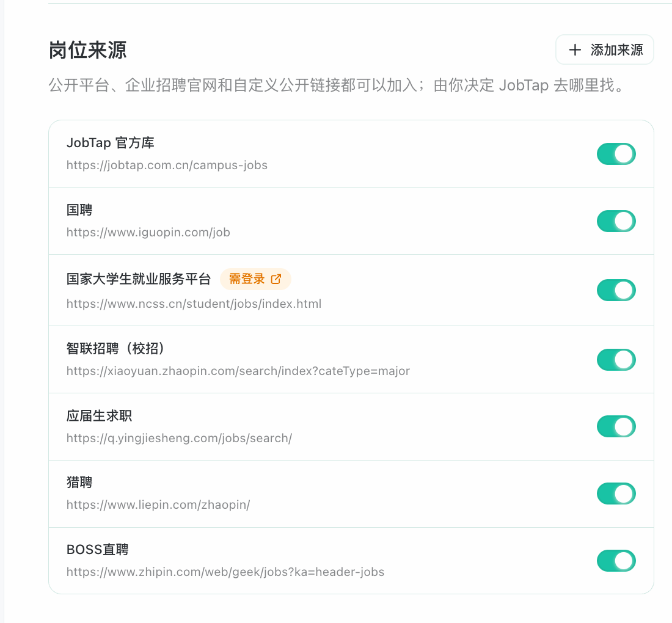672x623 pixels.
Task: Click the xiaoyuan.zhaopin.com search URL
Action: [x=238, y=371]
